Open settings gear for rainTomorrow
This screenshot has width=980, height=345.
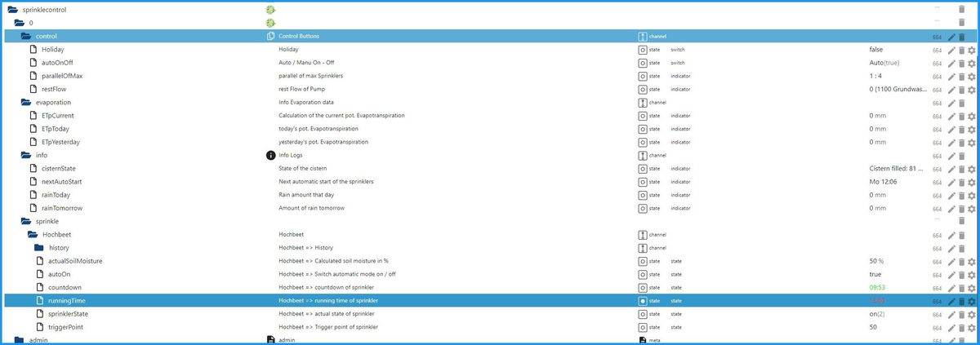coord(971,209)
